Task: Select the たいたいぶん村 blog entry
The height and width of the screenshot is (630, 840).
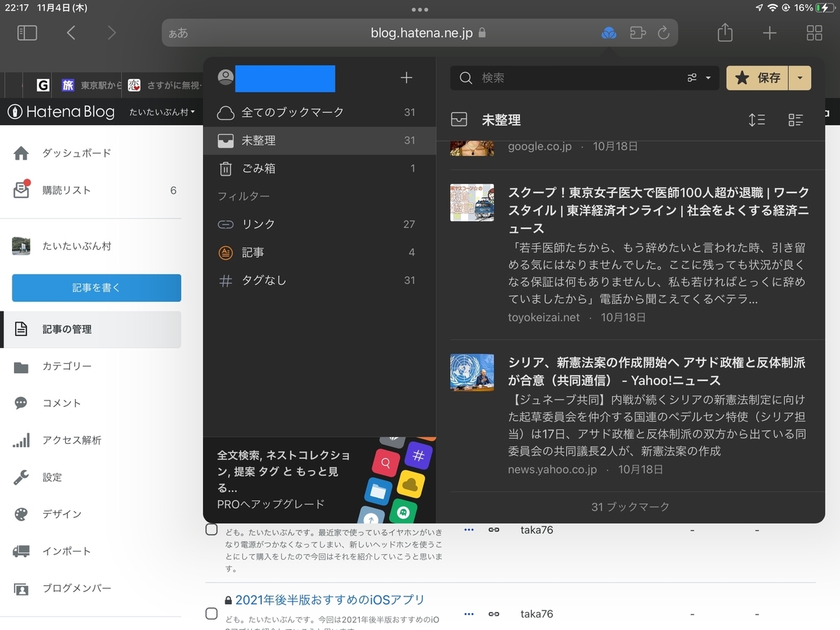Action: tap(76, 246)
